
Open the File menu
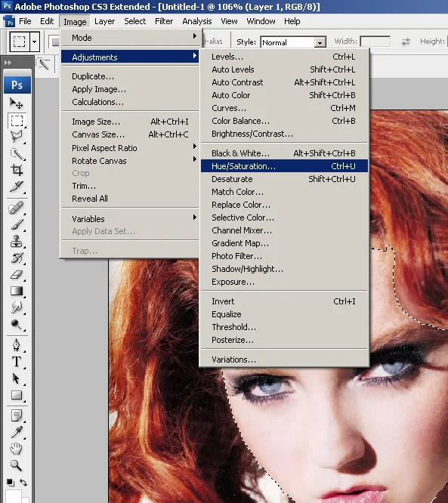(25, 21)
